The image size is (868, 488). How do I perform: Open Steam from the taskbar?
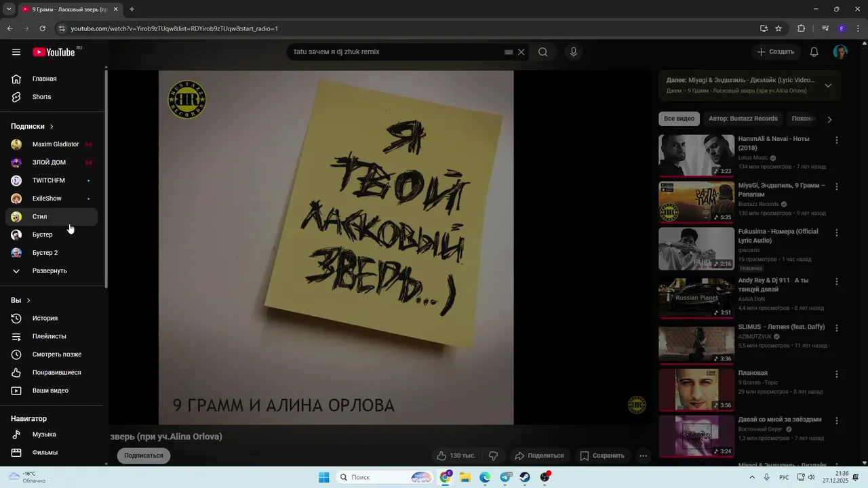click(525, 477)
